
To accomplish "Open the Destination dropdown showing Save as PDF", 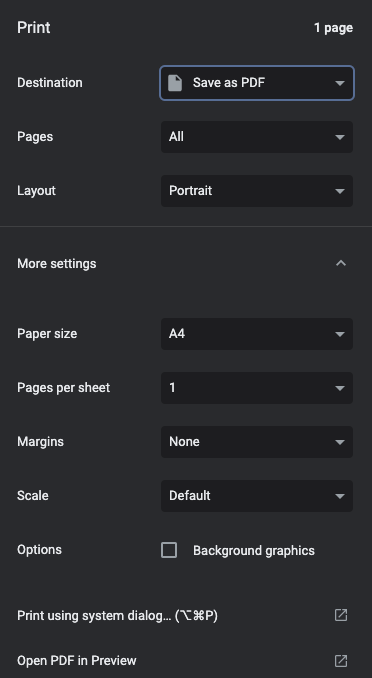I will click(257, 83).
